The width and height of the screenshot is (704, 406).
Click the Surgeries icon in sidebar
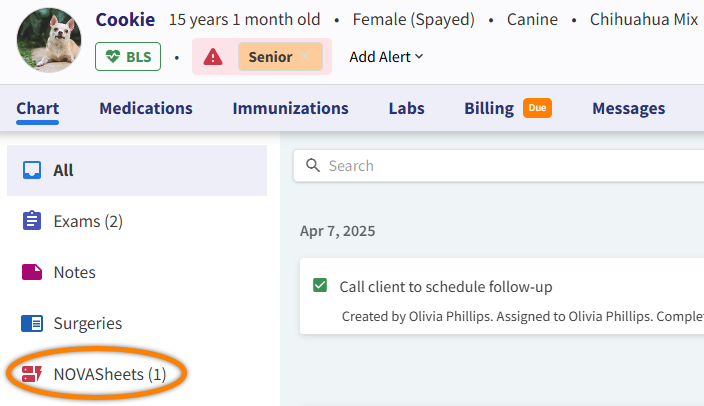[32, 323]
